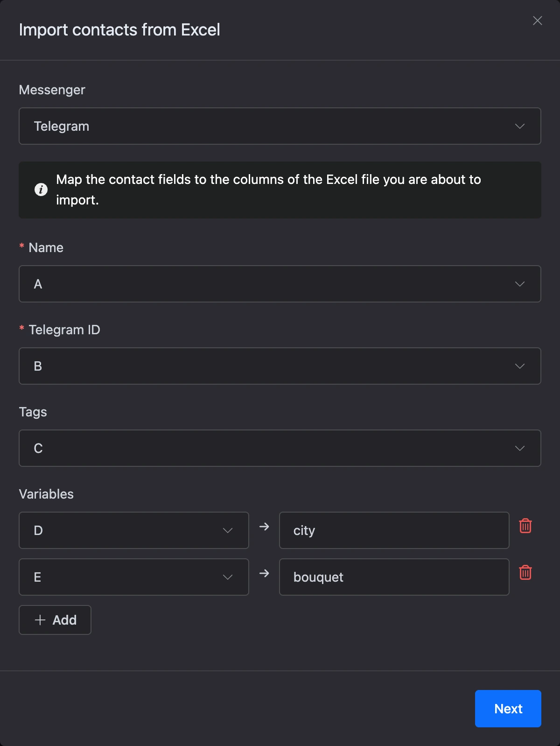This screenshot has height=746, width=560.
Task: Delete the bouquet variable row
Action: click(525, 573)
